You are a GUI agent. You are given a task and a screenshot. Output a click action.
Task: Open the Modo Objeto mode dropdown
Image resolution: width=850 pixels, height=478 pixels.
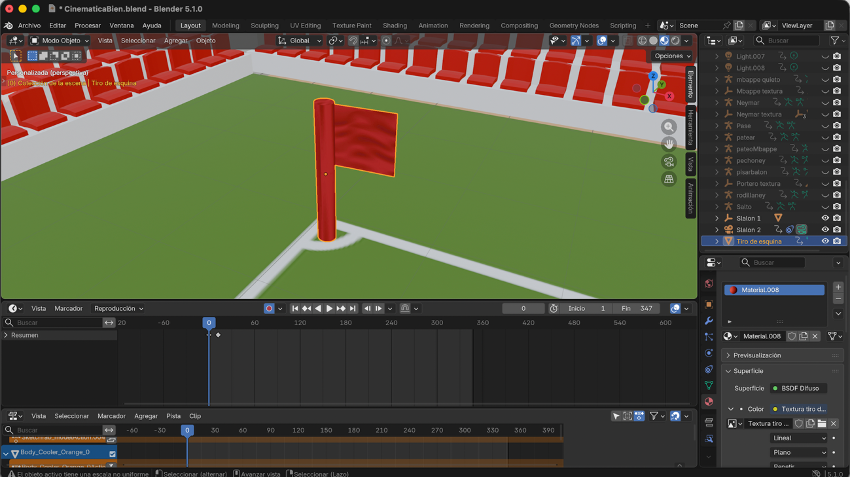tap(61, 41)
